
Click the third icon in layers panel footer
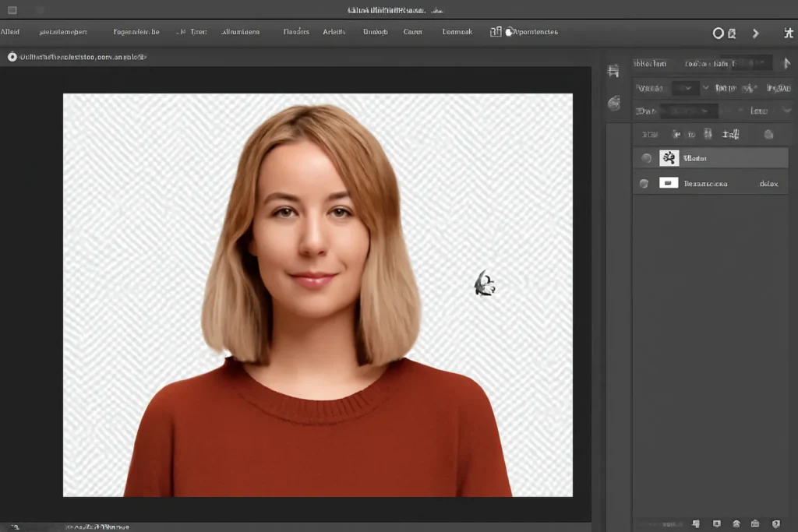coord(736,524)
